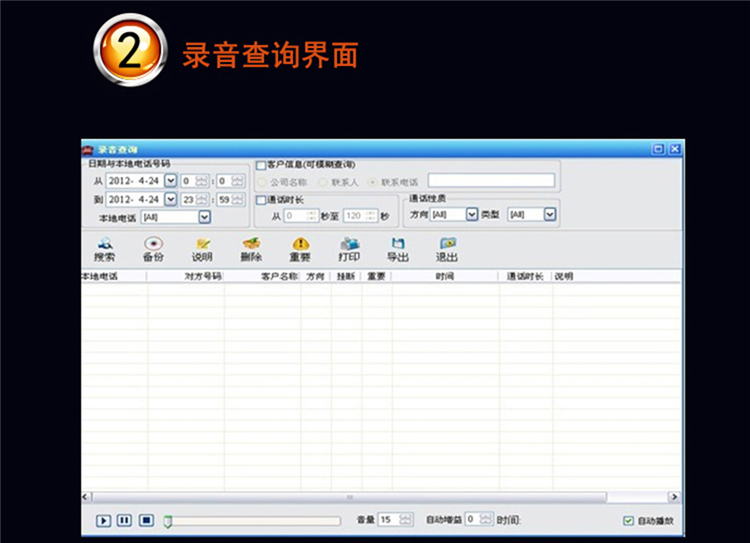This screenshot has width=750, height=543.
Task: Click the playback progress slider
Action: pyautogui.click(x=252, y=521)
